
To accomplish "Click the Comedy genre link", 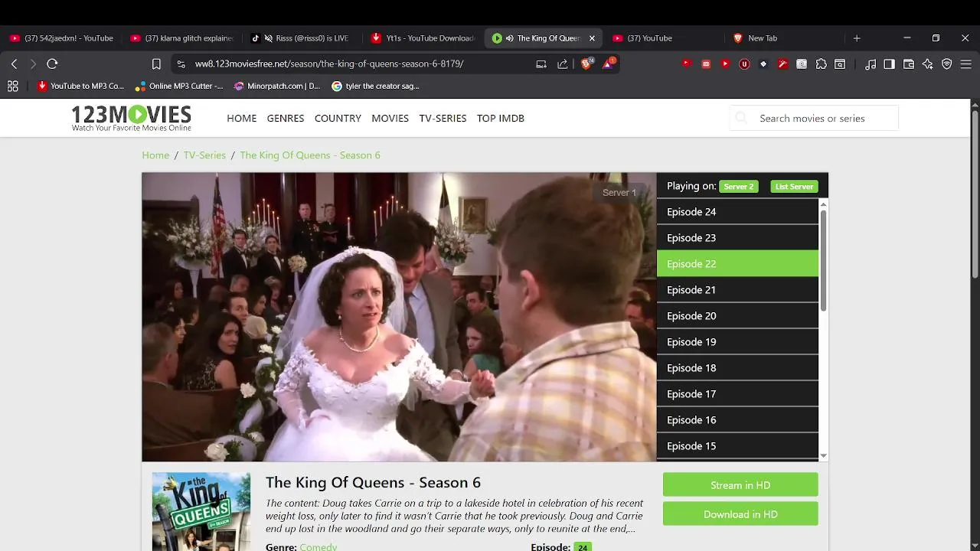I will click(318, 546).
